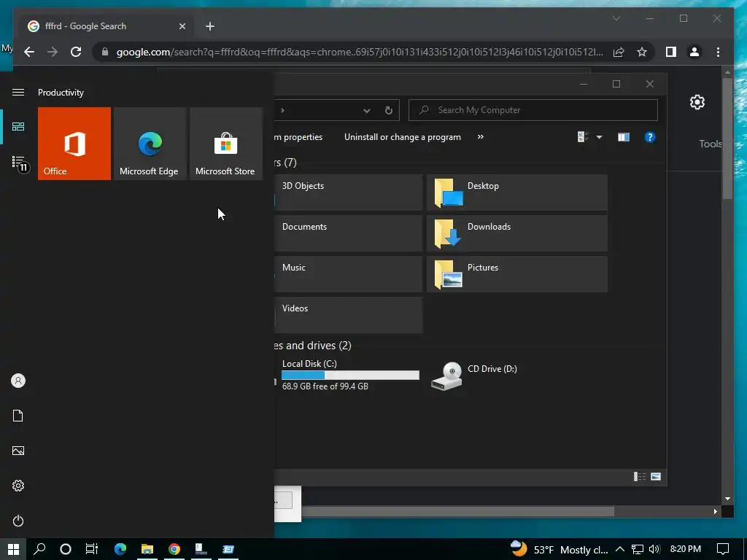The width and height of the screenshot is (747, 560).
Task: Select CD Drive (D:)
Action: 517,375
